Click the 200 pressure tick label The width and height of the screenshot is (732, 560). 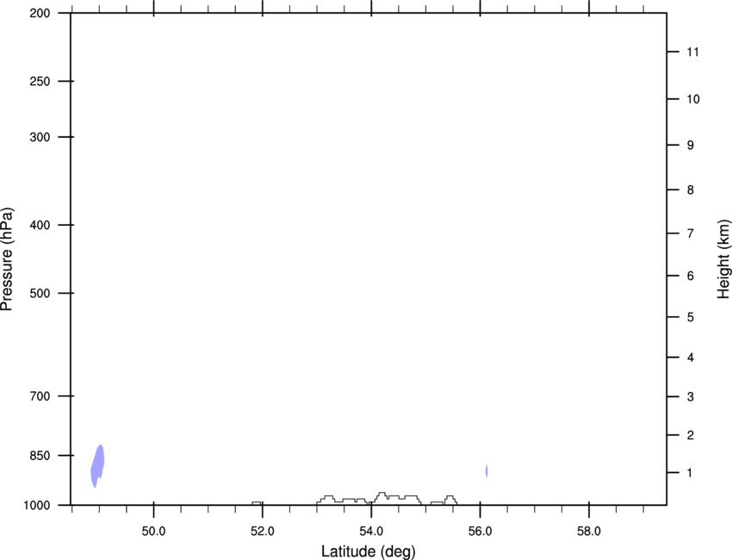40,13
